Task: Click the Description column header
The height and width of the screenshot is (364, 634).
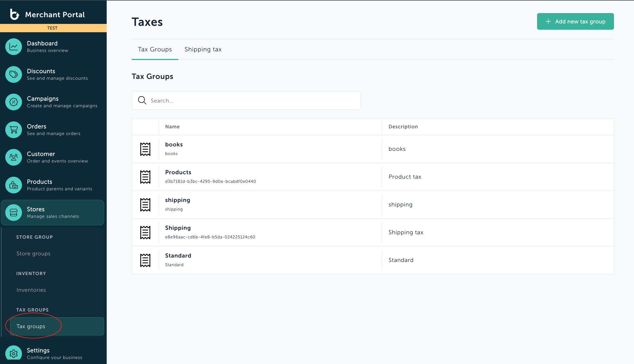Action: [x=403, y=127]
